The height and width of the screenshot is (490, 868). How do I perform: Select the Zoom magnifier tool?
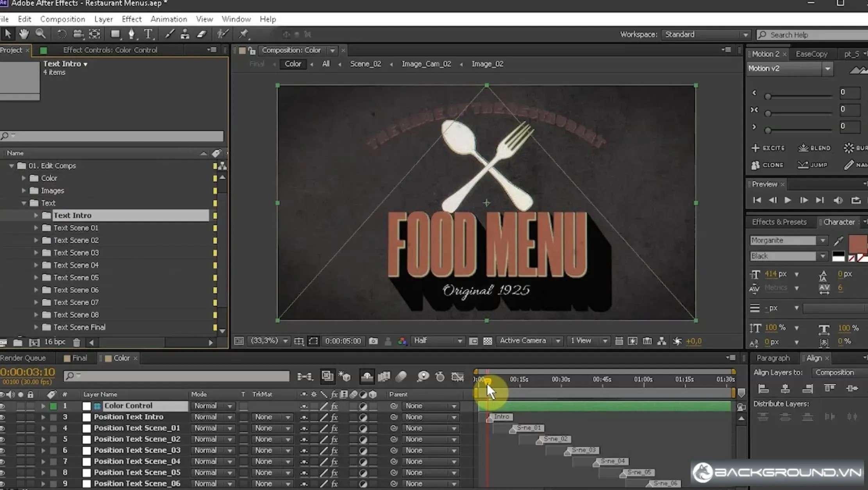coord(41,34)
